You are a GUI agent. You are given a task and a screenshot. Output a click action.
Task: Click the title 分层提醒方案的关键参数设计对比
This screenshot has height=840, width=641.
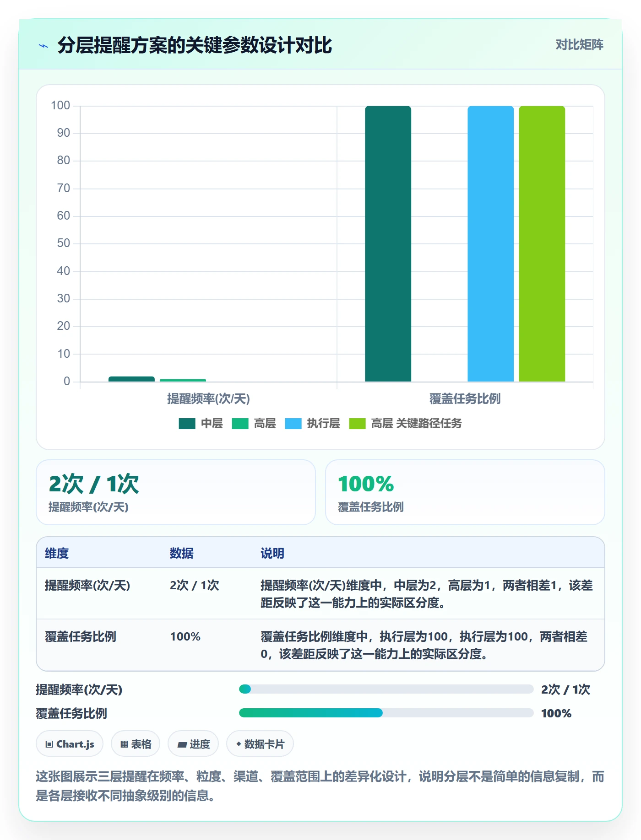coord(195,45)
